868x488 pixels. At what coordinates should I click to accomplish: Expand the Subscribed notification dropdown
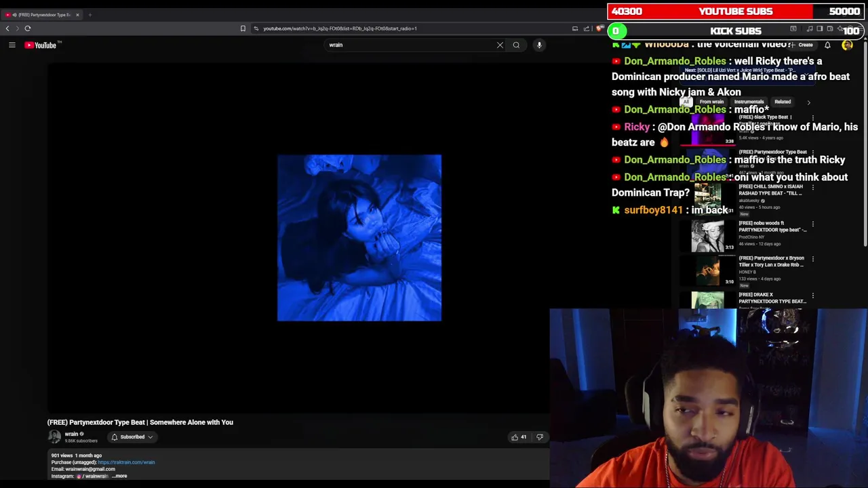(x=132, y=437)
